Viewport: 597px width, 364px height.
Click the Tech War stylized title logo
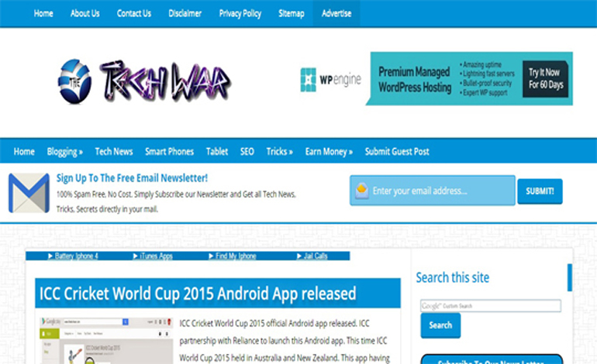click(x=164, y=81)
